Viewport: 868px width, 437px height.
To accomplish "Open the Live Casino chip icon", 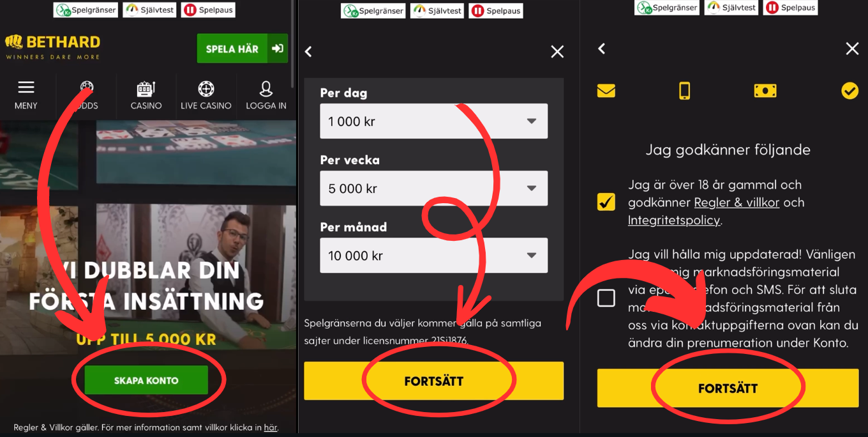I will [206, 88].
